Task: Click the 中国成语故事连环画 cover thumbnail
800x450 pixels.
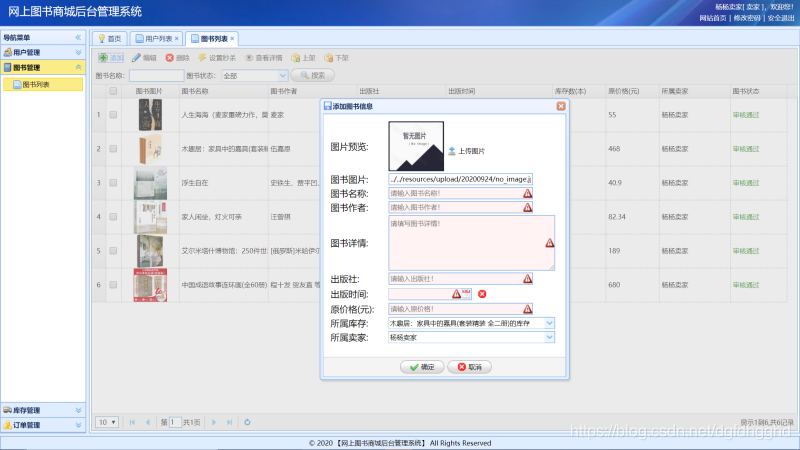Action: 150,285
